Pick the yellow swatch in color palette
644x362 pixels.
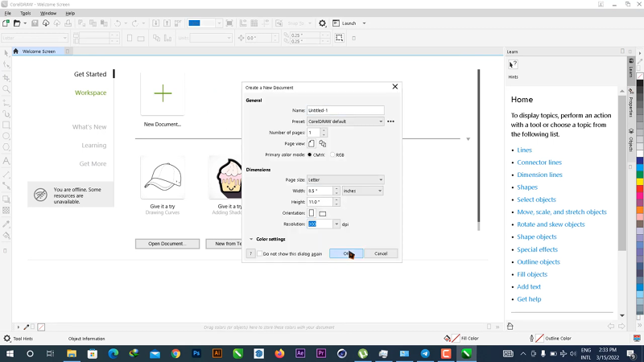640,182
